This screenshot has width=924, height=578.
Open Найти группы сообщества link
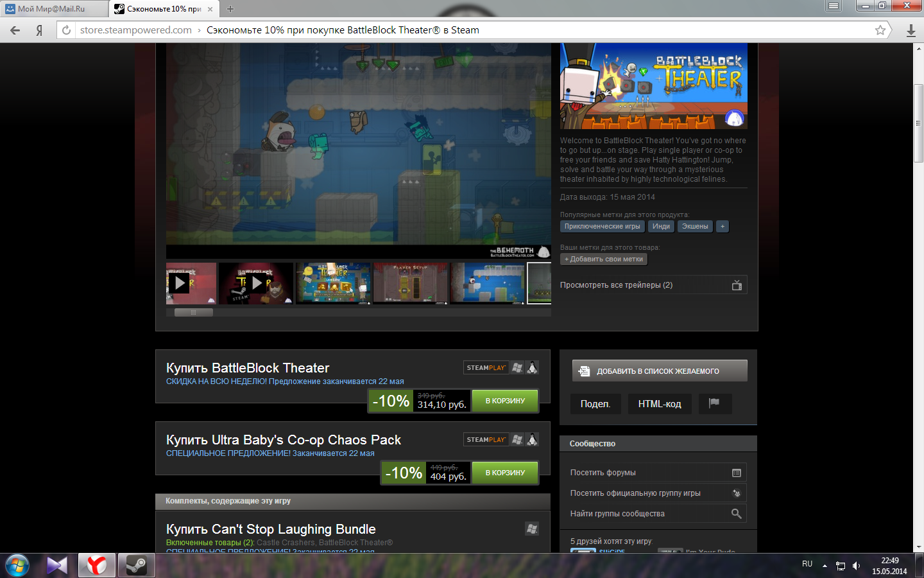point(658,514)
